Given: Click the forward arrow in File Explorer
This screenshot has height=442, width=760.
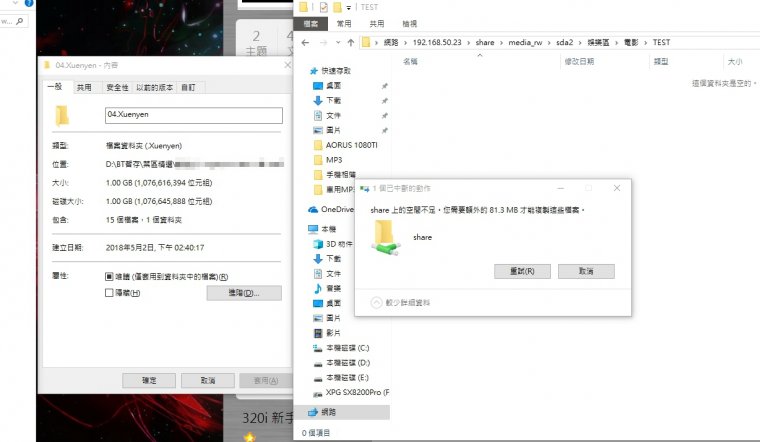Looking at the screenshot, I should (323, 43).
